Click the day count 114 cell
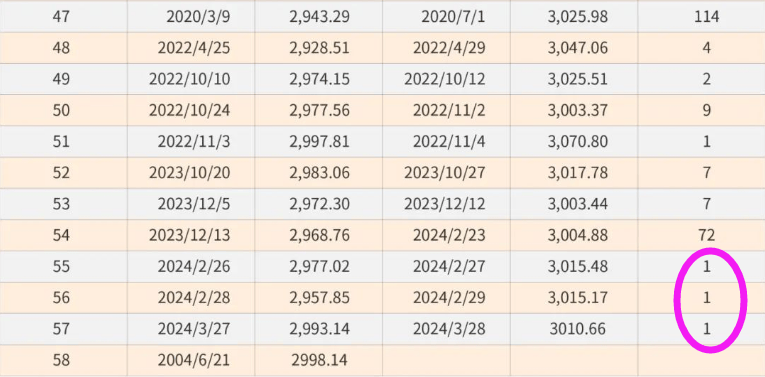 tap(702, 17)
